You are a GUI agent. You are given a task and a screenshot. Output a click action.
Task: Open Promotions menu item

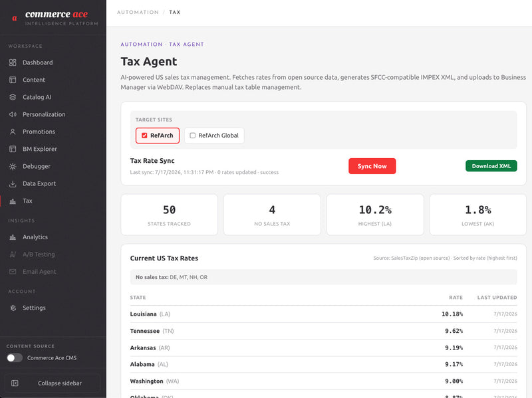pyautogui.click(x=53, y=132)
